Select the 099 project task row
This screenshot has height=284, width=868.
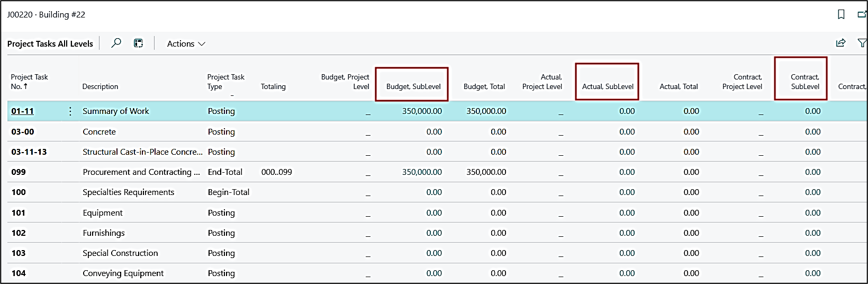pyautogui.click(x=19, y=172)
